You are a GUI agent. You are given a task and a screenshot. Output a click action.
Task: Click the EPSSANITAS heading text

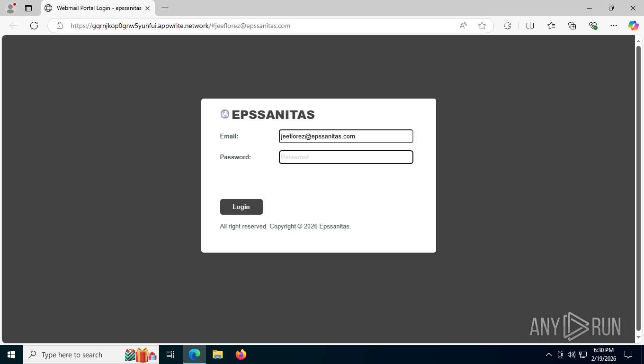(273, 115)
